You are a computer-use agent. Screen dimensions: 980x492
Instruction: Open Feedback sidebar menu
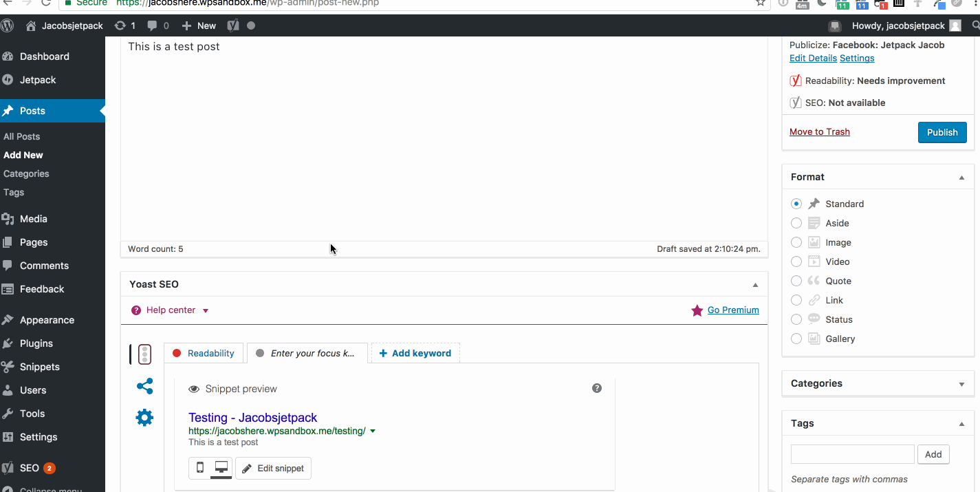42,289
